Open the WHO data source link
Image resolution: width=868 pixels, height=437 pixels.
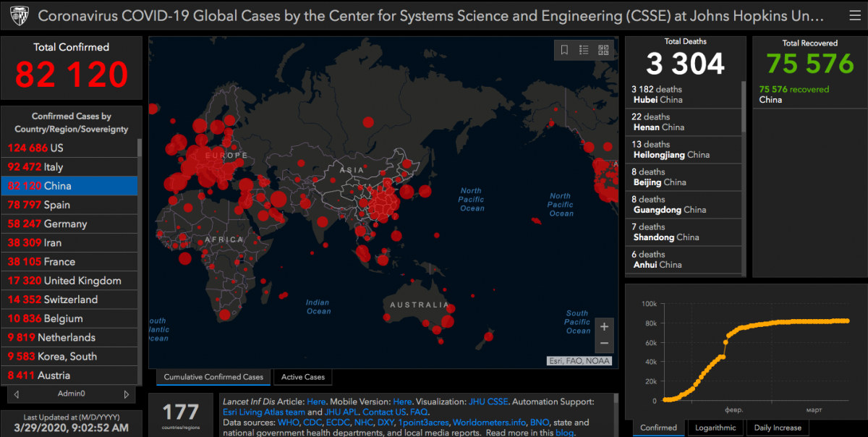(287, 423)
